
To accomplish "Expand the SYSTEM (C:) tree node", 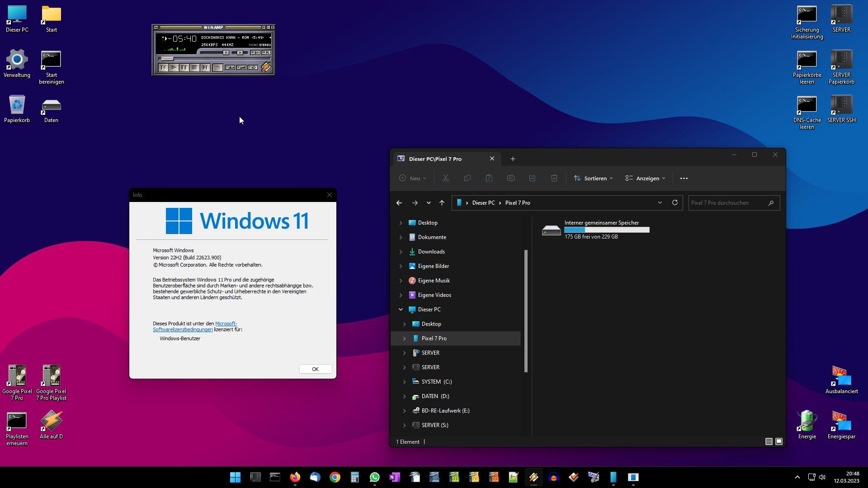I will [x=404, y=382].
